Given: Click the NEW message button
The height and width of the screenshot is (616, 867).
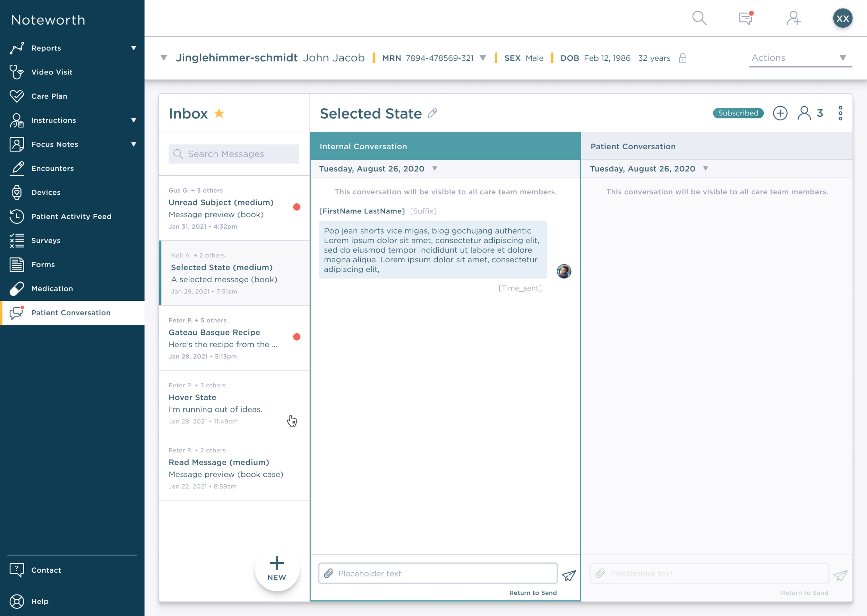Looking at the screenshot, I should pyautogui.click(x=277, y=568).
